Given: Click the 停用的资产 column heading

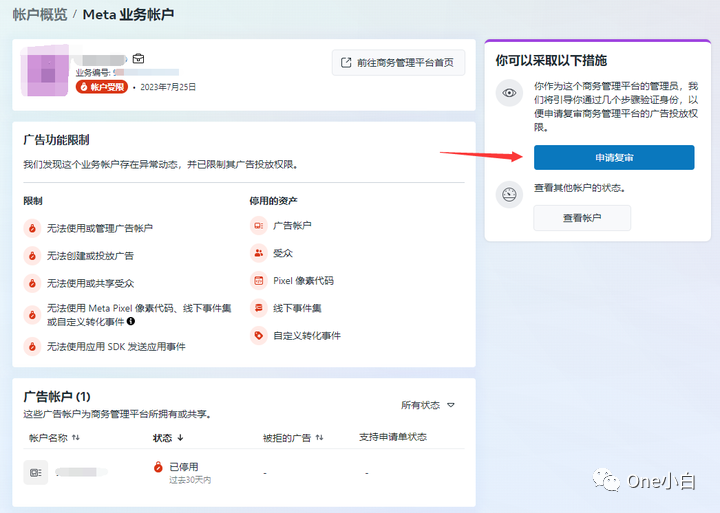Looking at the screenshot, I should coord(273,201).
